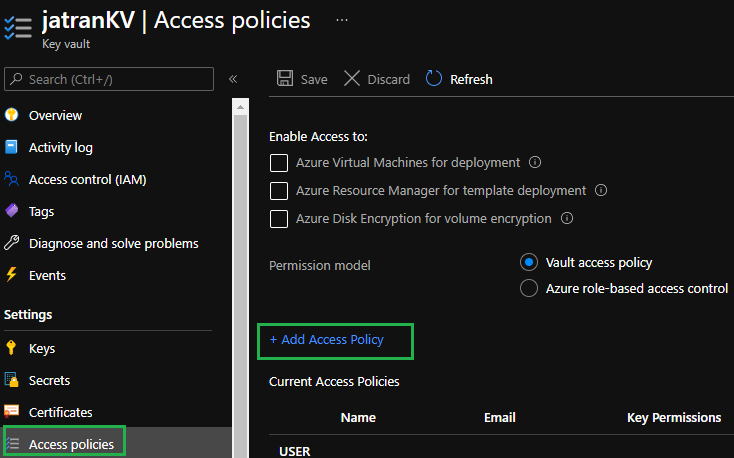Click the USER group row label
Image resolution: width=734 pixels, height=458 pixels.
[x=294, y=451]
